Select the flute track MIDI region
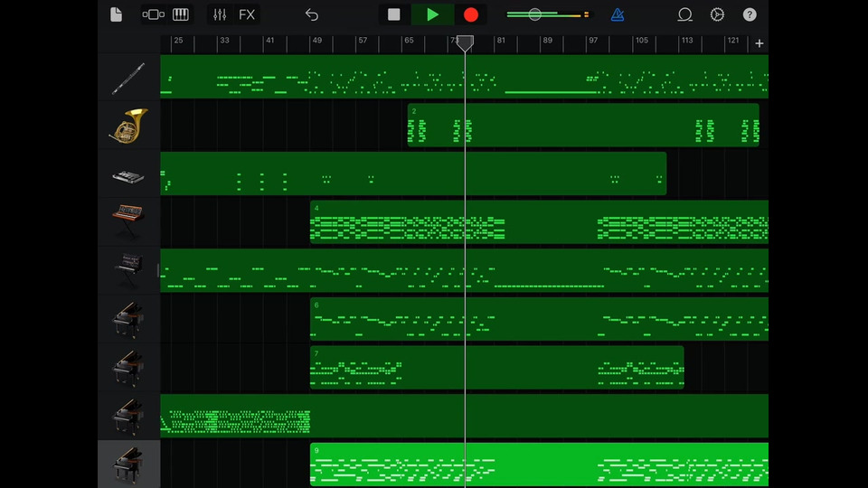The image size is (868, 488). coord(465,77)
